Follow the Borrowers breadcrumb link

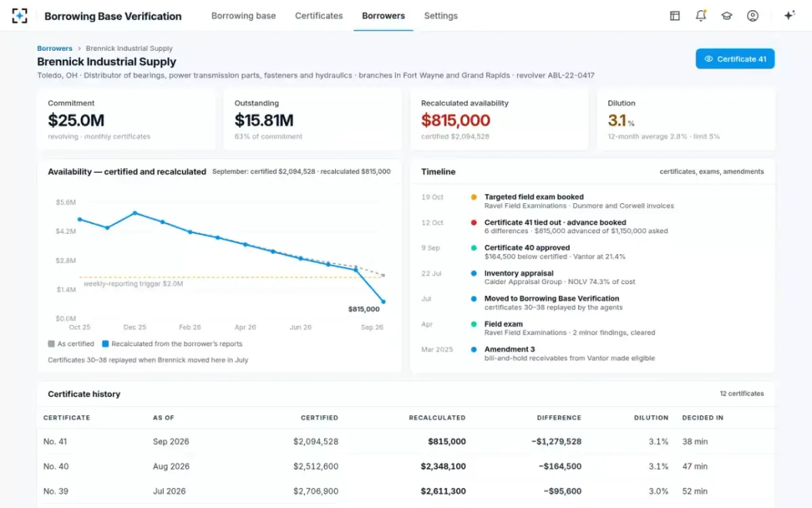(55, 49)
